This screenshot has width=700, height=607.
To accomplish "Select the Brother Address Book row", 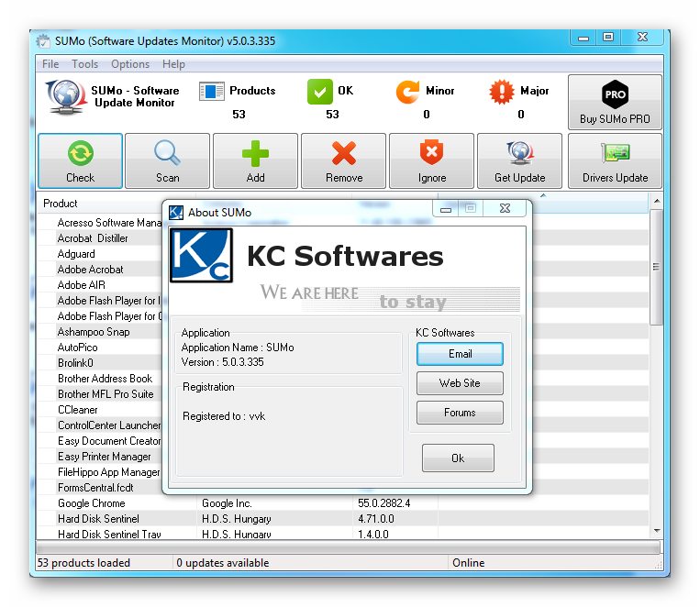I will [106, 379].
